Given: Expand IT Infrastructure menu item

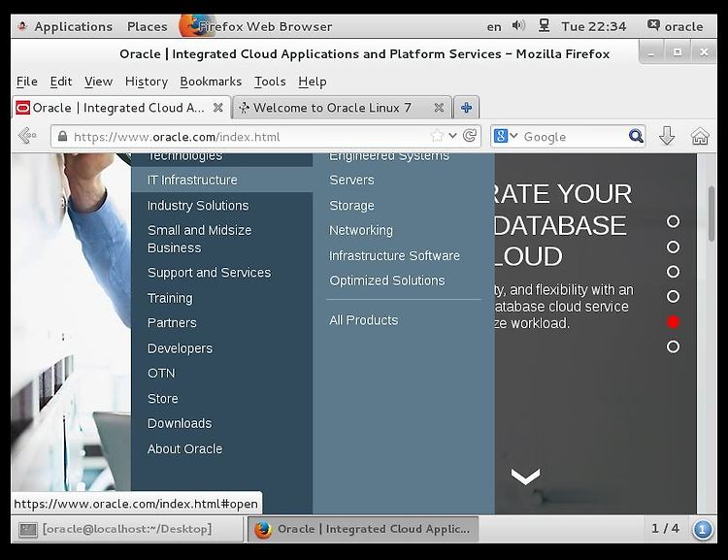Looking at the screenshot, I should click(222, 180).
